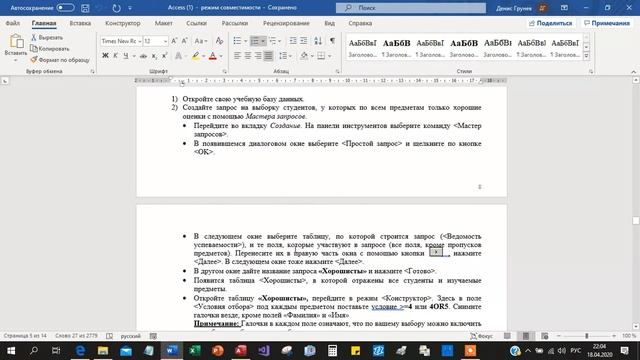Viewport: 640px width, 360px height.
Task: Open ribbon display options icon
Action: tap(564, 8)
